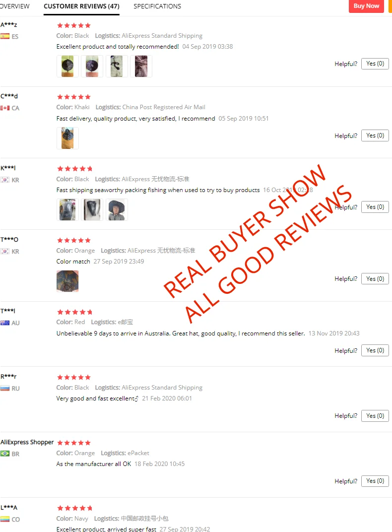Mark T***O's Color match review helpful
The height and width of the screenshot is (532, 392).
coord(375,279)
